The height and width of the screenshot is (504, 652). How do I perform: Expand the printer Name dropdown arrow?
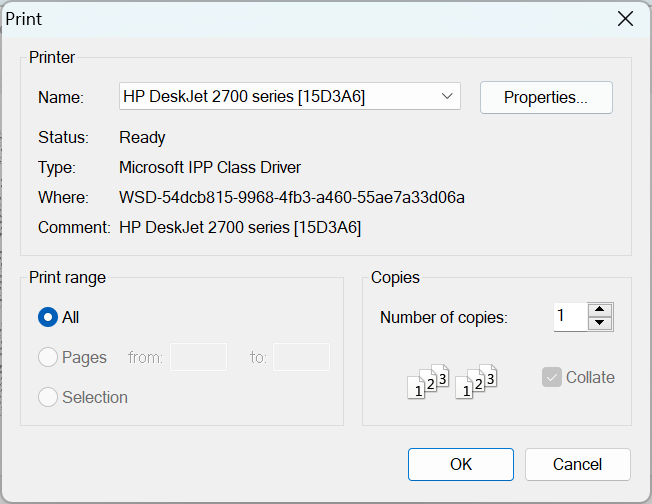click(x=446, y=97)
